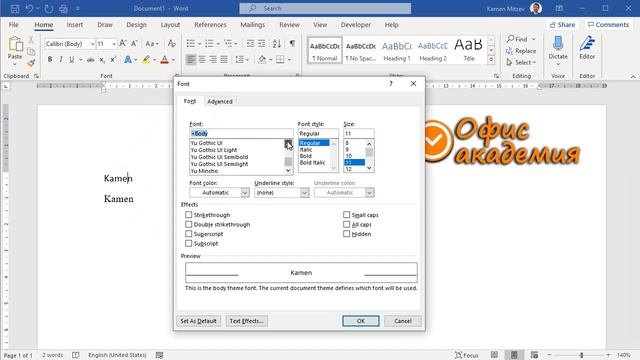The image size is (640, 360).
Task: Click the Superscript icon in ribbon
Action: (113, 60)
